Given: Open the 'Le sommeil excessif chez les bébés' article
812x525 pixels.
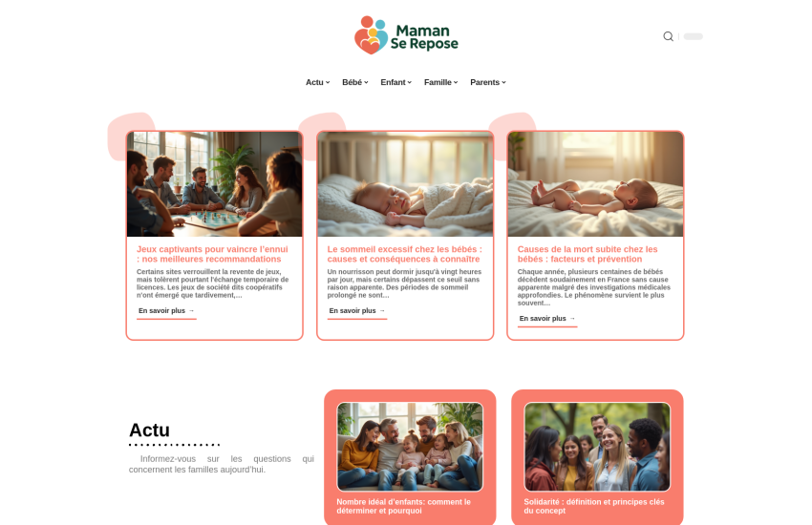Looking at the screenshot, I should click(404, 254).
